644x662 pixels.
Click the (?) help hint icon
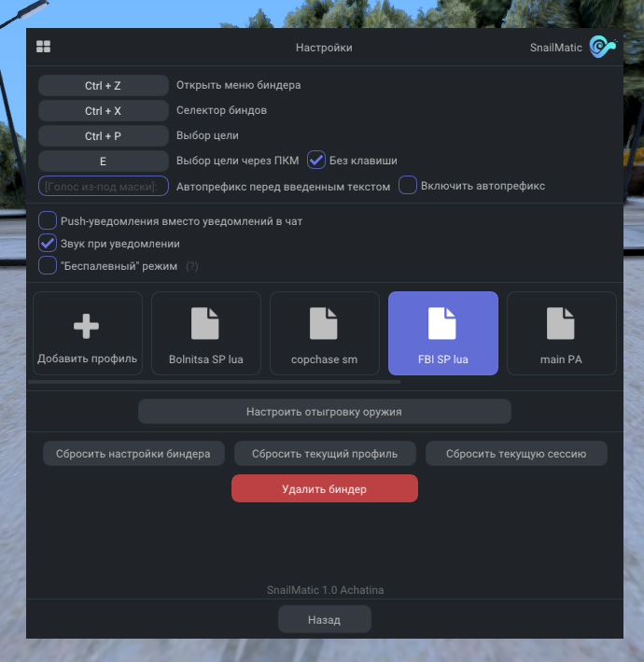pyautogui.click(x=192, y=266)
